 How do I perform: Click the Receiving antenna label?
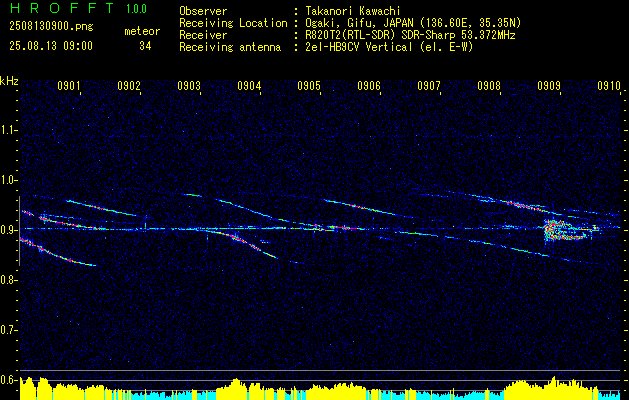coord(230,47)
